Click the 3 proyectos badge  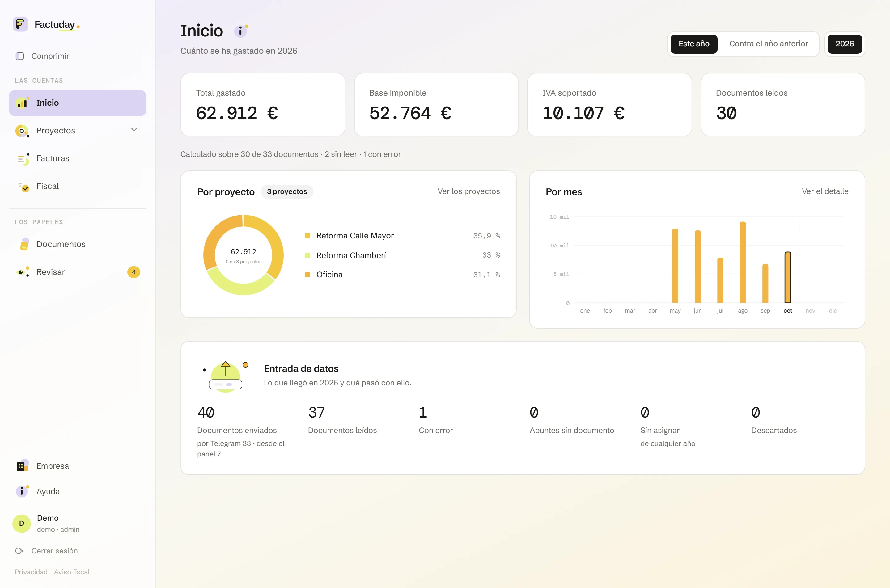[287, 191]
